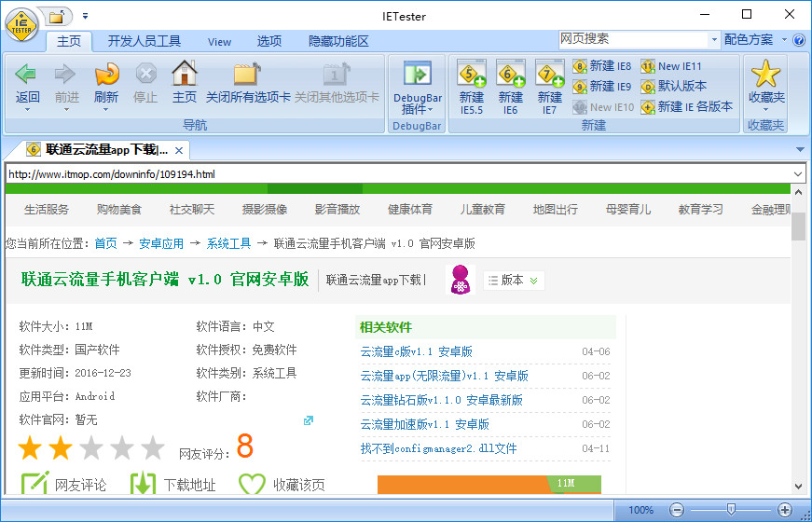Click in the 网页搜索 input field
Viewport: 812px width, 522px height.
(x=633, y=39)
